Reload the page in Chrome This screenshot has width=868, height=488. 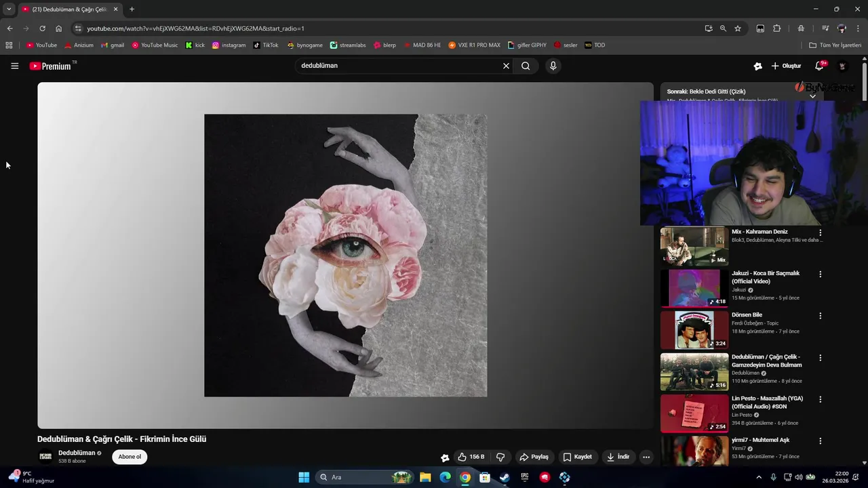42,28
